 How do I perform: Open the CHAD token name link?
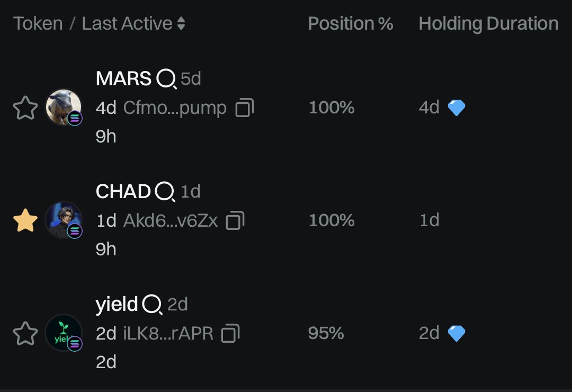123,191
